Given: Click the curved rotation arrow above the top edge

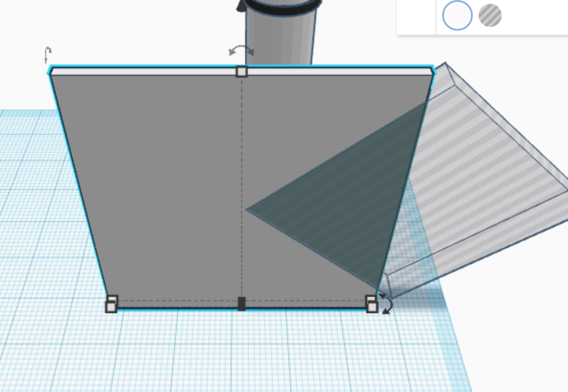Looking at the screenshot, I should coord(240,50).
